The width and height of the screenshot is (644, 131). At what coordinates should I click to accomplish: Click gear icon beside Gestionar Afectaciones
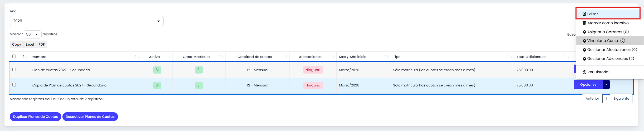[x=584, y=50]
